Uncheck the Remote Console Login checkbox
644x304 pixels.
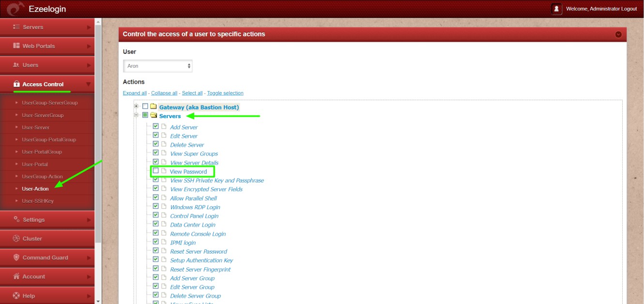coord(156,233)
